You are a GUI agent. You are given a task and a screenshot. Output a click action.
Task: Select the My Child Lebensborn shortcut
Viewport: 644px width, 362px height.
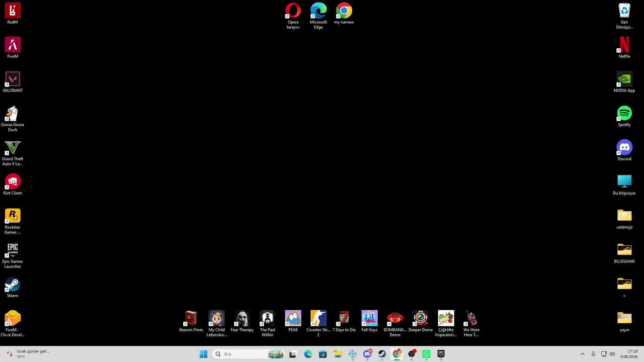(x=217, y=324)
